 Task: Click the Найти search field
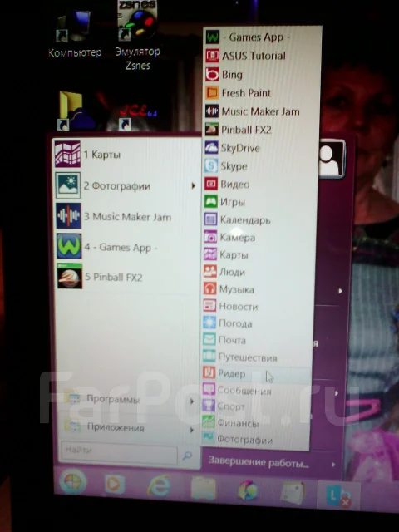pos(119,451)
